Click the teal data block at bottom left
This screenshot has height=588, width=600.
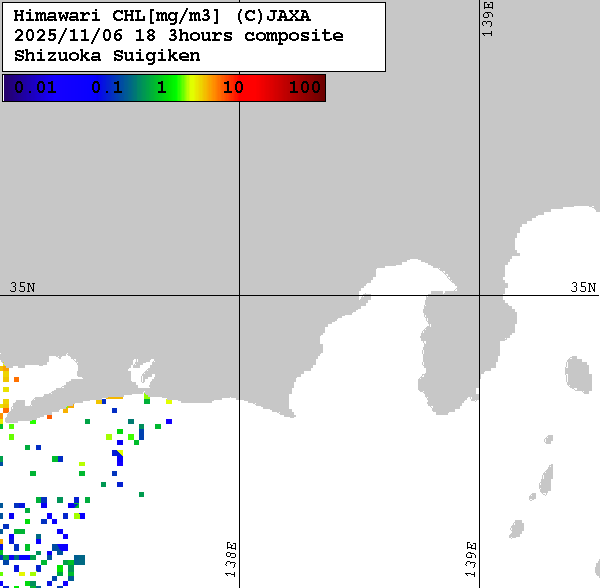[79, 560]
